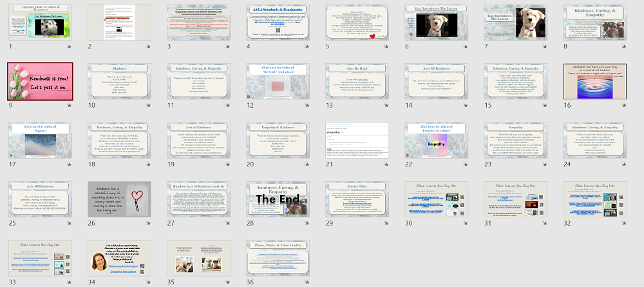Click the transition star icon under slide 1
644x287 pixels.
click(69, 47)
